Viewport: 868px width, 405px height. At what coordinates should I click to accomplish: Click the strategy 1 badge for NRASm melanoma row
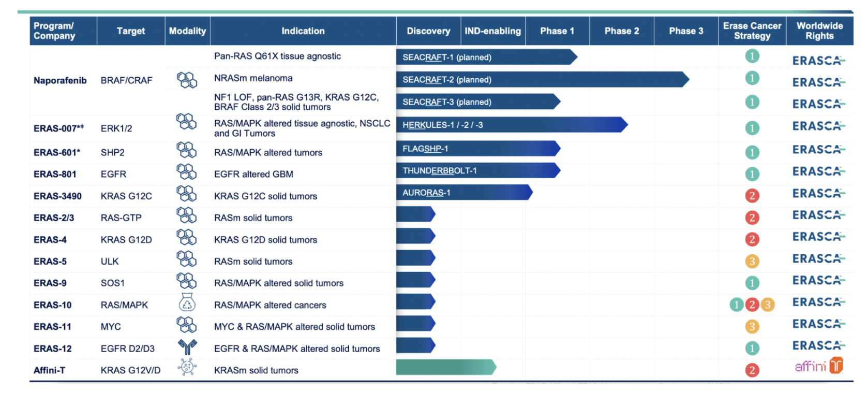pyautogui.click(x=752, y=78)
